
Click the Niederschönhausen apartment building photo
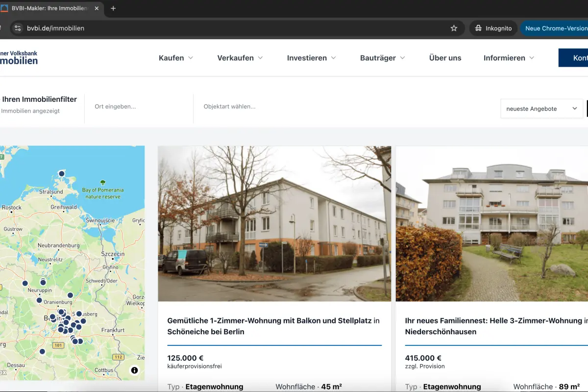492,223
